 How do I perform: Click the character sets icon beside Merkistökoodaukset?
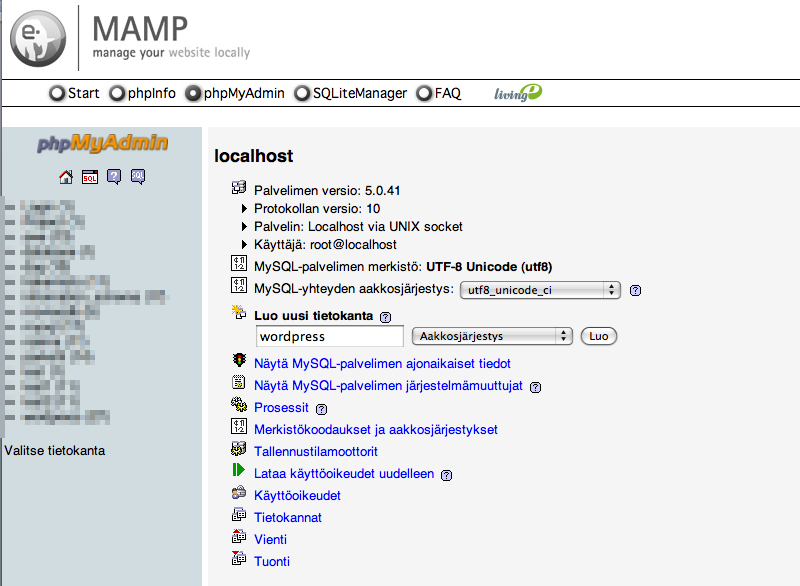pos(239,426)
